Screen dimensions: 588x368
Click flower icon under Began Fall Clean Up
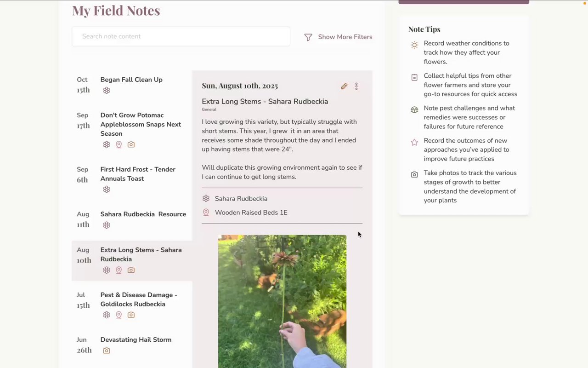click(x=107, y=91)
